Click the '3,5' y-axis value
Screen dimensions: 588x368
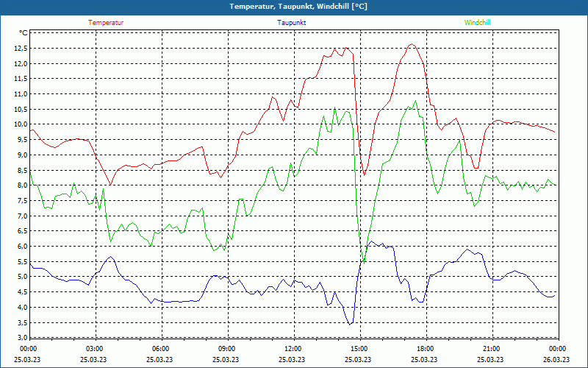(x=22, y=322)
